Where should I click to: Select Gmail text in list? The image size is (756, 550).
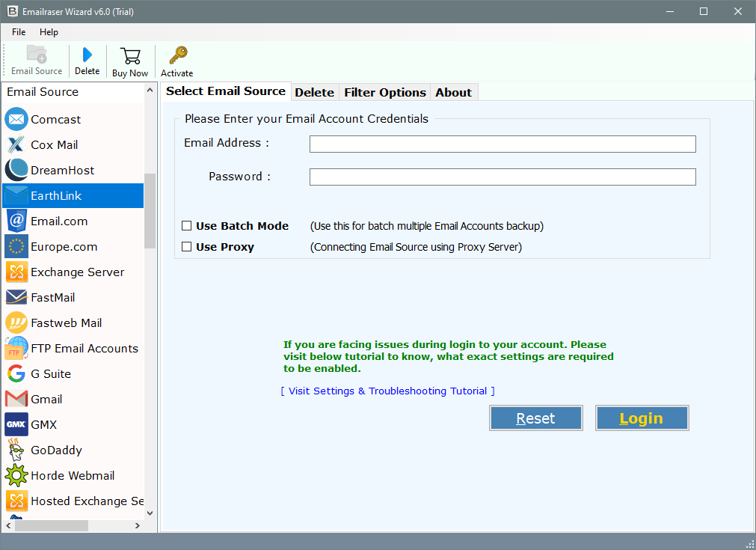pos(47,400)
